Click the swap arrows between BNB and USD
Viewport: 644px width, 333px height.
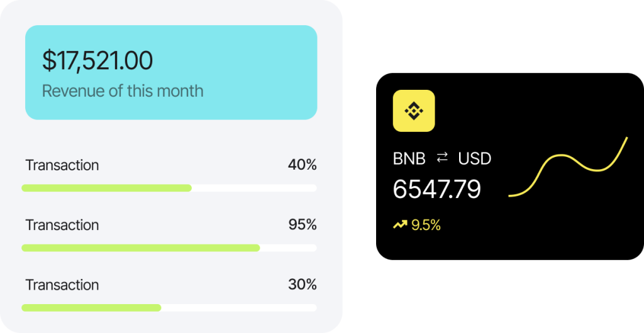click(x=442, y=158)
